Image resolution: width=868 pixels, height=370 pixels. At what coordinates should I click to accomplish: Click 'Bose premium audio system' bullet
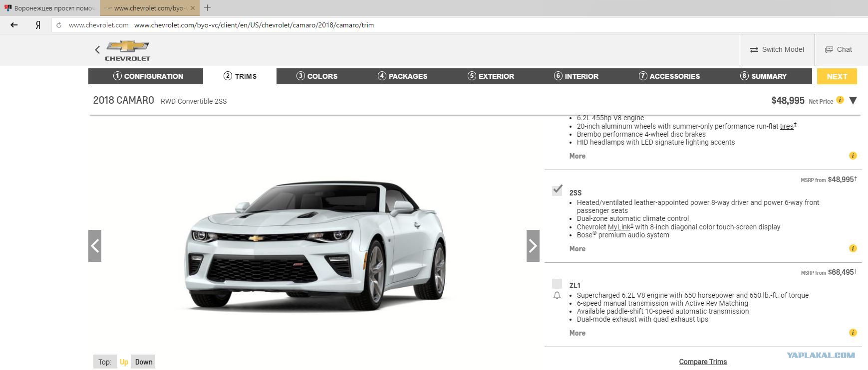coord(623,235)
